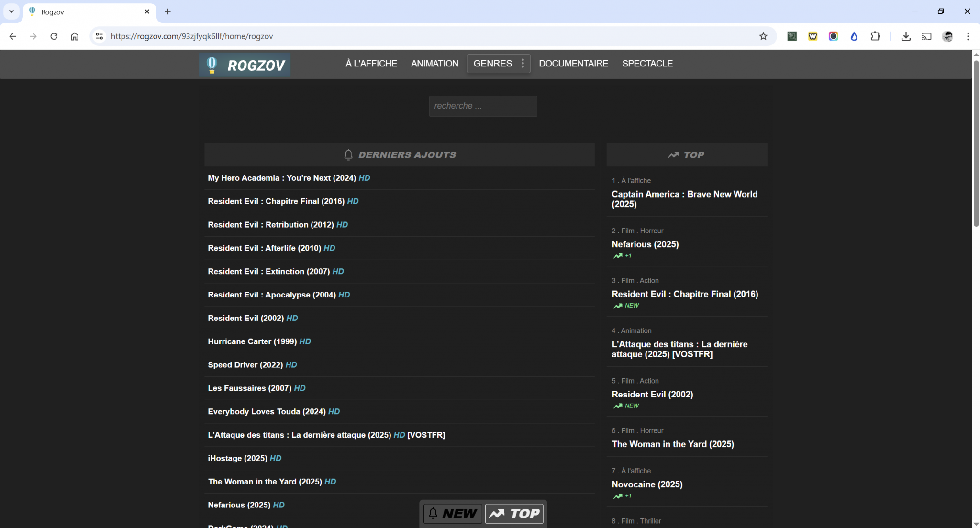
Task: Switch to floating TOP toggle button
Action: 514,514
